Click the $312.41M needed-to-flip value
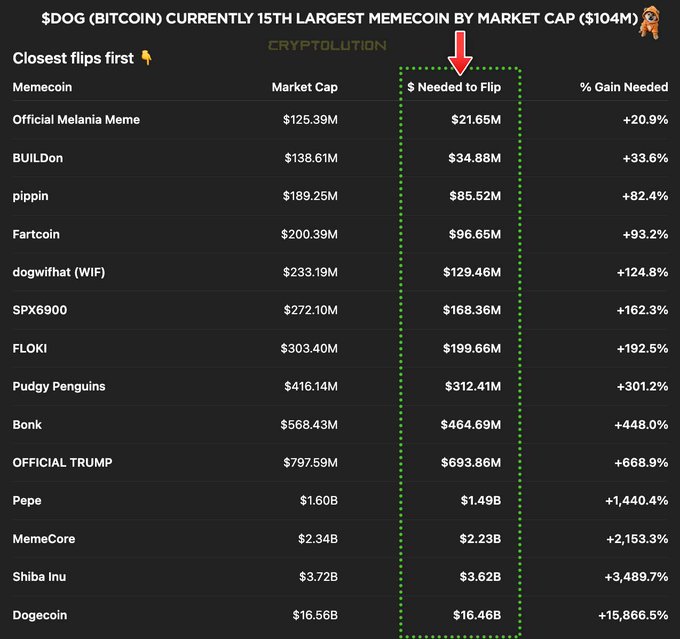 (473, 386)
